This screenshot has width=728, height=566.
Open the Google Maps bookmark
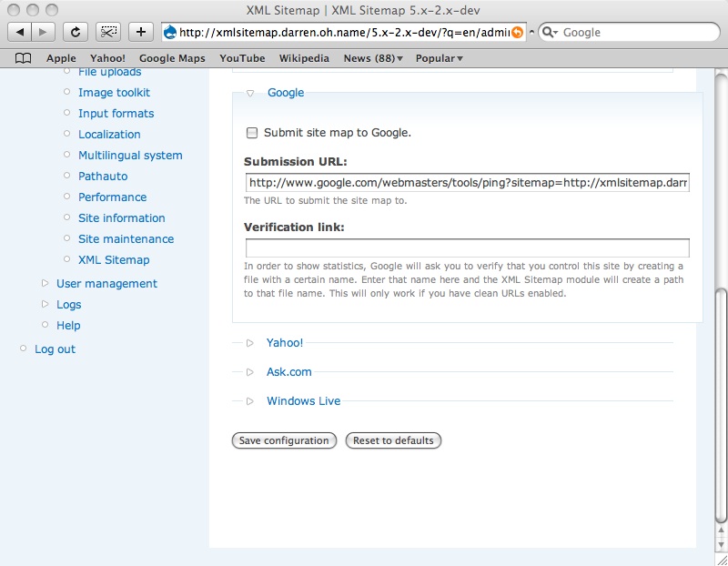[x=172, y=58]
